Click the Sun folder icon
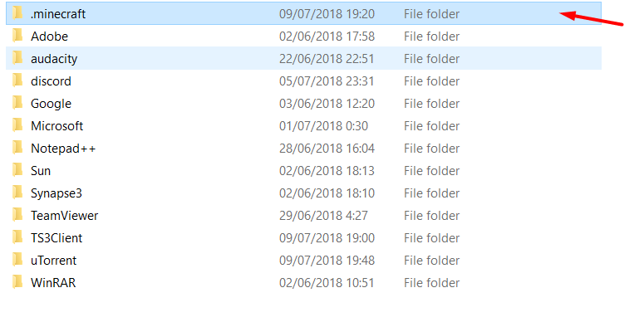This screenshot has height=322, width=644. [17, 170]
